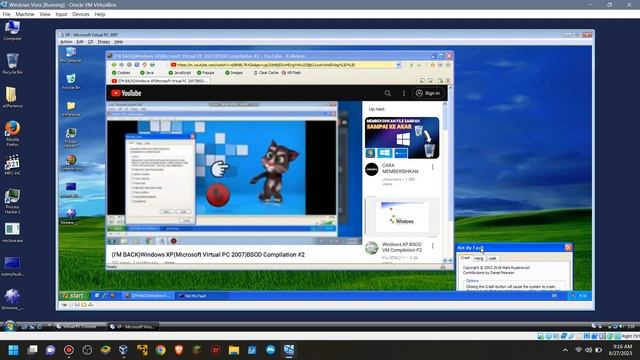
Task: Open the VirtualBox Input menu
Action: click(x=61, y=14)
